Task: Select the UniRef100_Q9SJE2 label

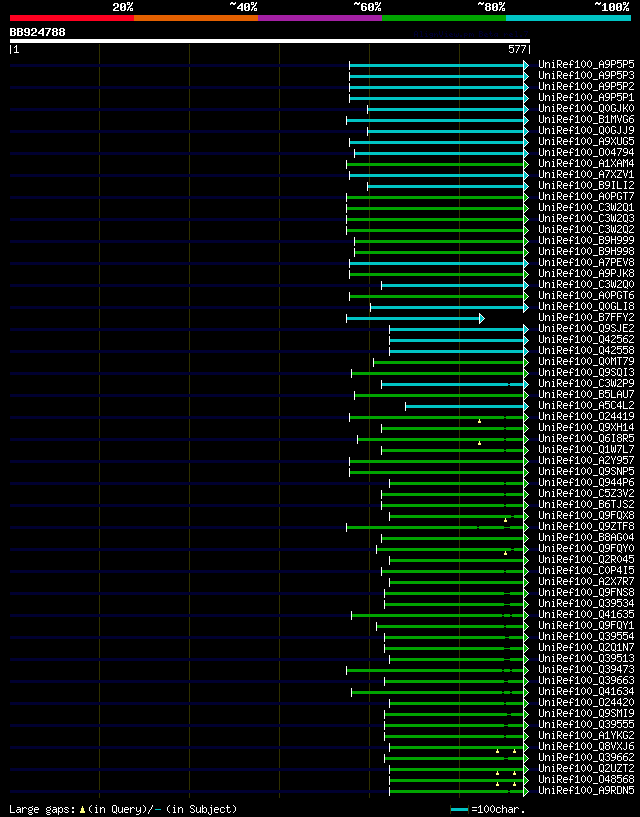Action: (586, 328)
